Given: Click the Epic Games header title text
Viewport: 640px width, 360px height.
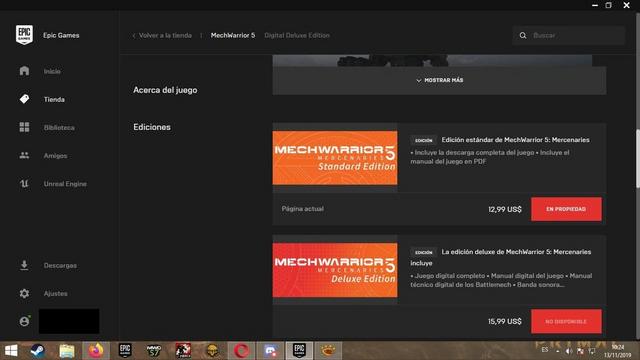Looking at the screenshot, I should click(x=61, y=36).
